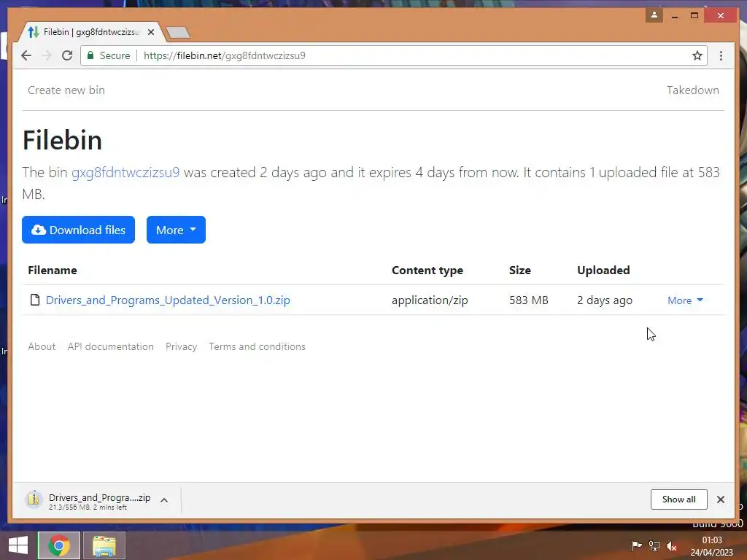Viewport: 747px width, 560px height.
Task: Click the muted volume tray icon
Action: point(672,545)
